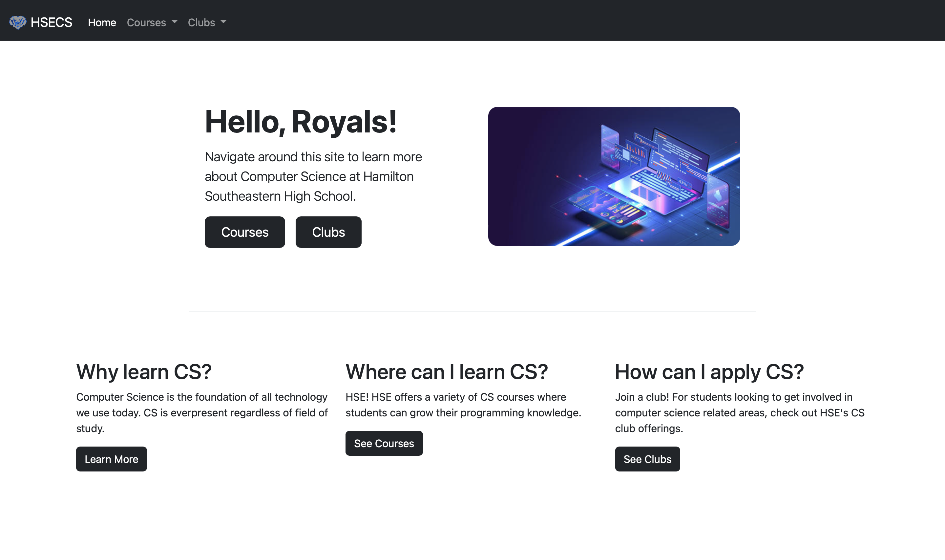Click the Clubs button under the hero text
The width and height of the screenshot is (945, 560).
point(328,232)
